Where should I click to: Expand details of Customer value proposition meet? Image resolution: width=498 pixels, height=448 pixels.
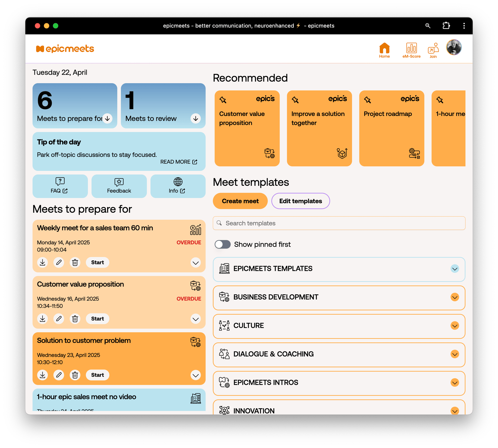coord(195,319)
